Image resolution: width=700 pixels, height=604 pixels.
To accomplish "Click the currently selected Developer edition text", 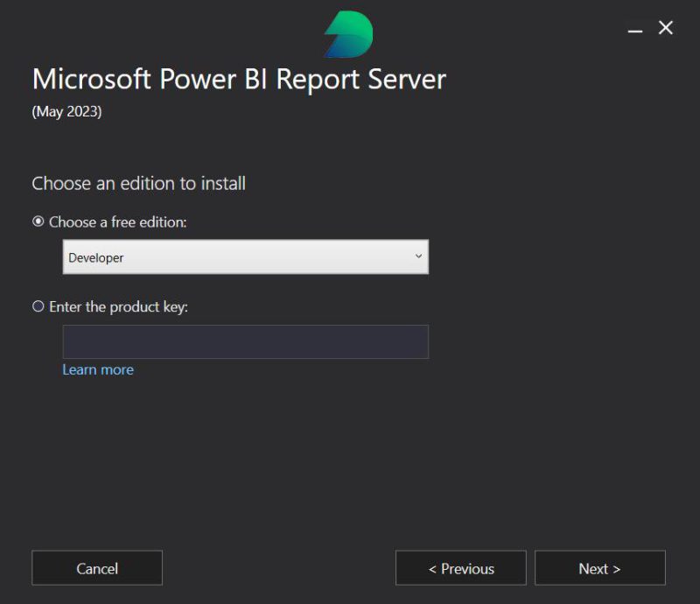I will (x=94, y=257).
